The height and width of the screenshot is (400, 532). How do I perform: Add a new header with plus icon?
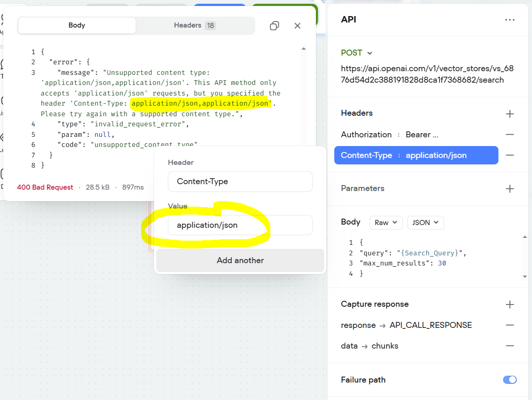(509, 114)
